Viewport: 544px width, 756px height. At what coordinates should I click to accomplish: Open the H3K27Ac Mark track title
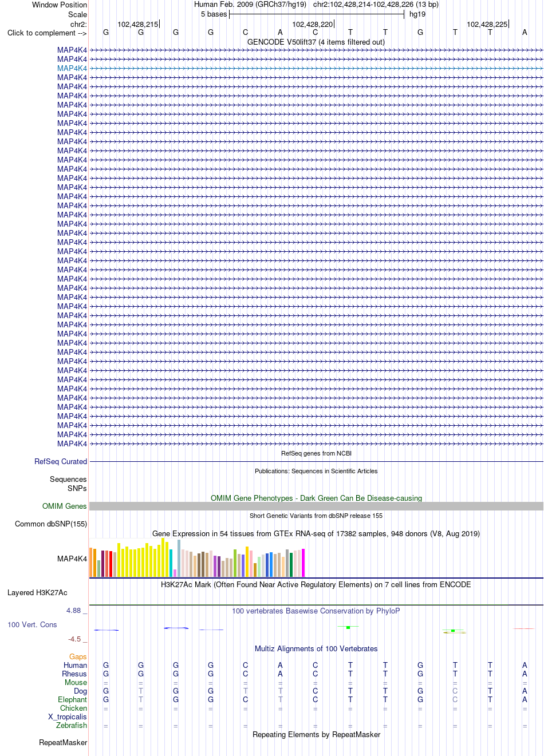pos(316,584)
